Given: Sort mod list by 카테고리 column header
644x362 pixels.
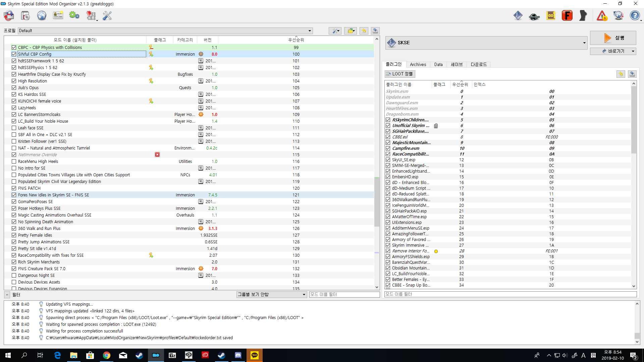Looking at the screenshot, I should 185,40.
